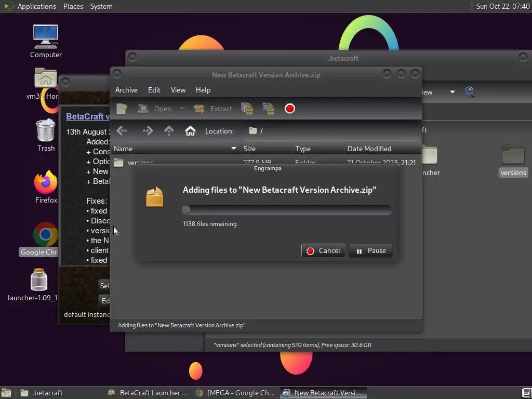Click the Add files toolbar icon
Image resolution: width=532 pixels, height=399 pixels.
247,109
